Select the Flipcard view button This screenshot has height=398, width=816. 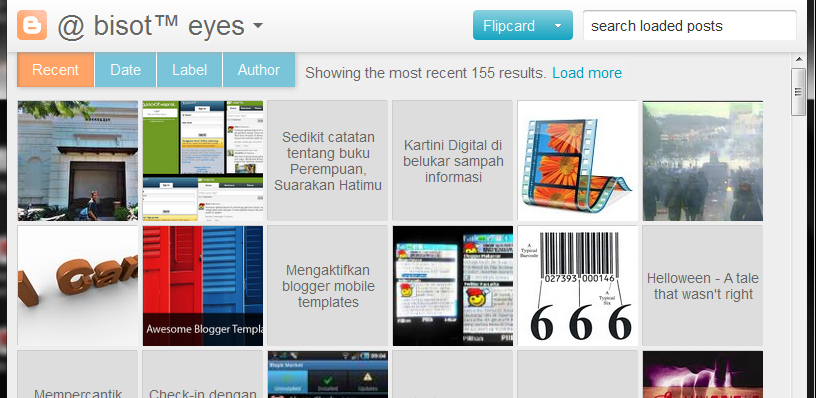pyautogui.click(x=509, y=25)
